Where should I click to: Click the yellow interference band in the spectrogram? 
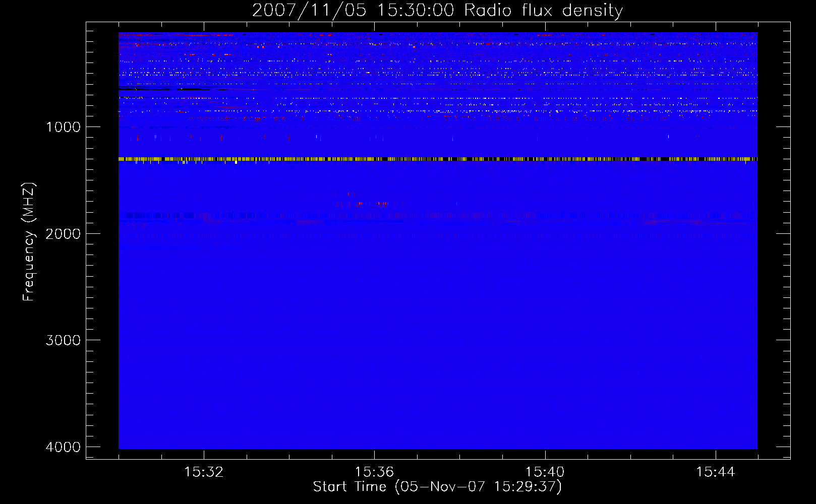438,159
